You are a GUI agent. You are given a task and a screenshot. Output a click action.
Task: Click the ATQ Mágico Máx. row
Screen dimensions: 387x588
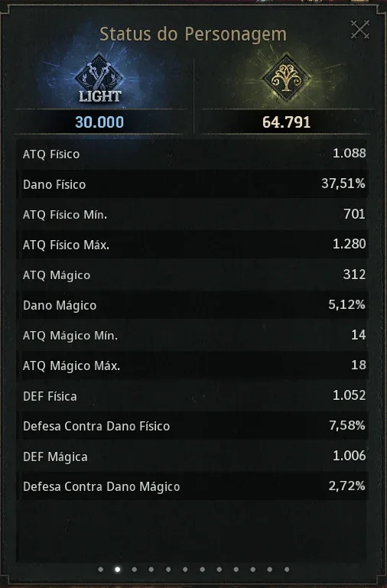(x=193, y=365)
